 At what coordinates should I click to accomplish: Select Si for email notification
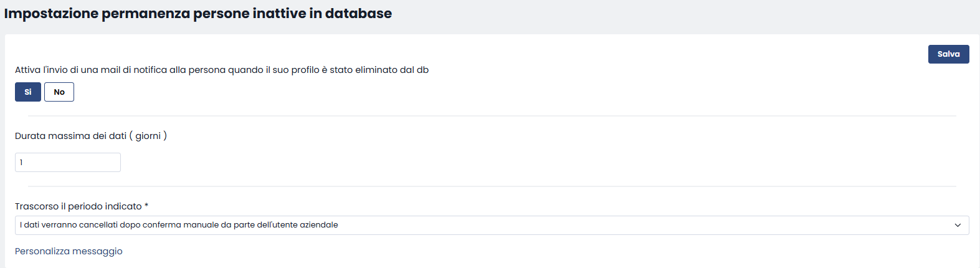(28, 92)
